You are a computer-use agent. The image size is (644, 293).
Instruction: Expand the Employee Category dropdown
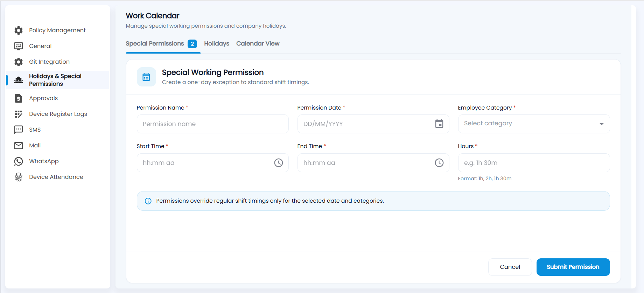point(534,124)
